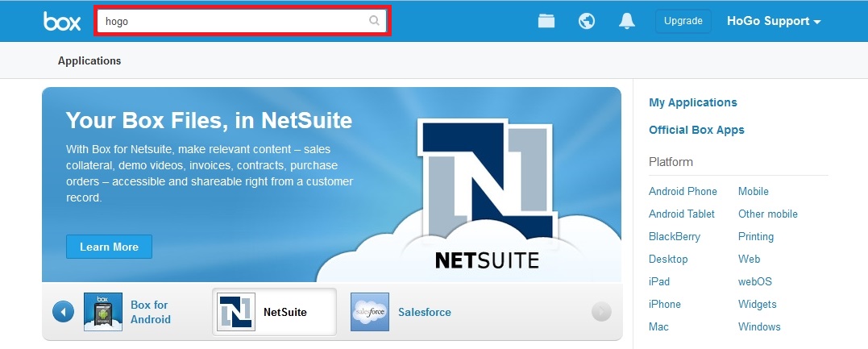This screenshot has width=868, height=349.
Task: Open the Applications tab
Action: (x=89, y=60)
